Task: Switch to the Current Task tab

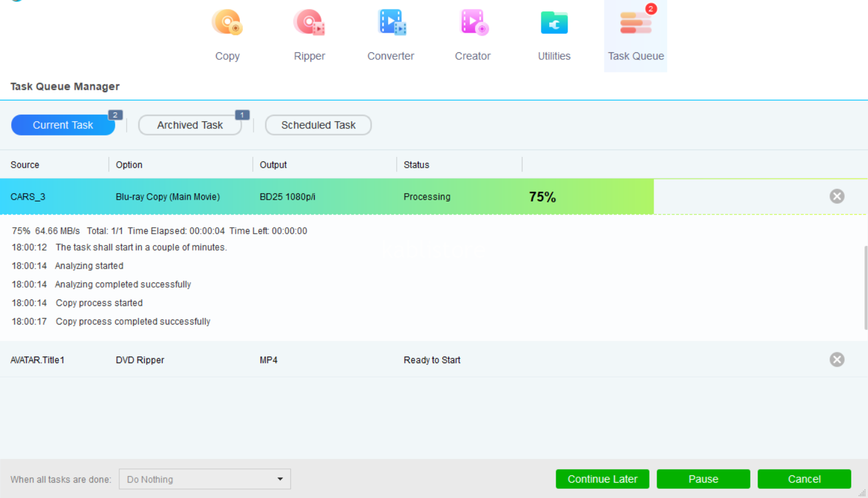Action: 63,125
